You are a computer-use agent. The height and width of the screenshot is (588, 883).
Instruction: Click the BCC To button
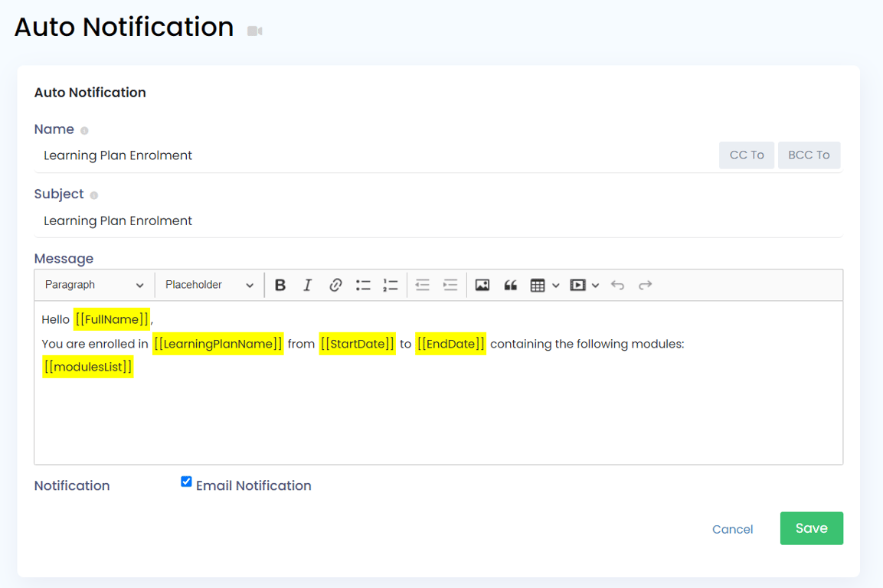(x=809, y=155)
